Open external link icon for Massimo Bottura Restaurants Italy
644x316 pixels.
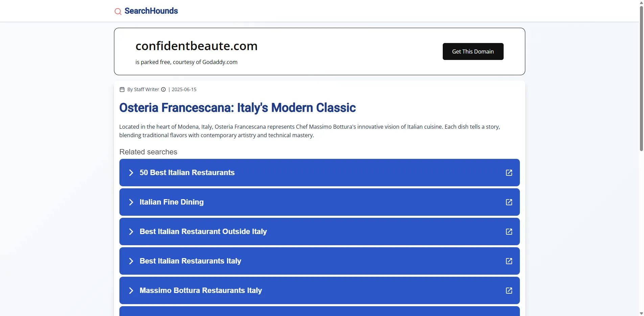coord(509,291)
